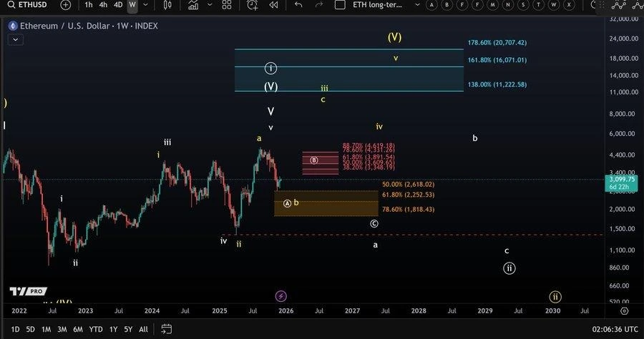Select the T circled shortcut

pos(538,5)
